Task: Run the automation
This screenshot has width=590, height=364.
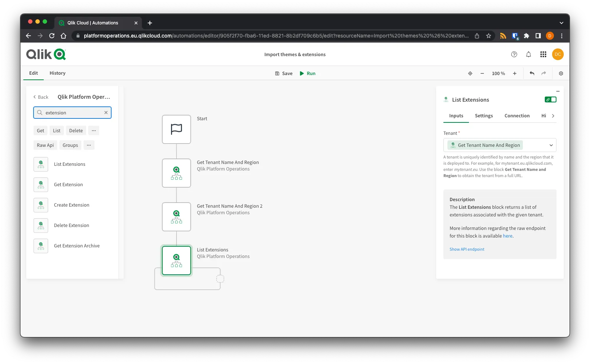Action: [x=307, y=73]
